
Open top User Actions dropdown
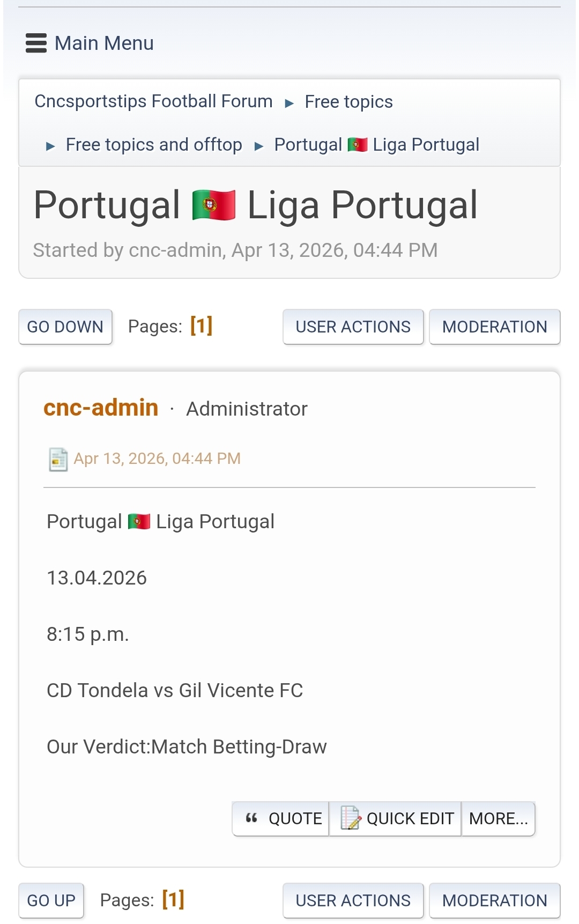point(353,327)
